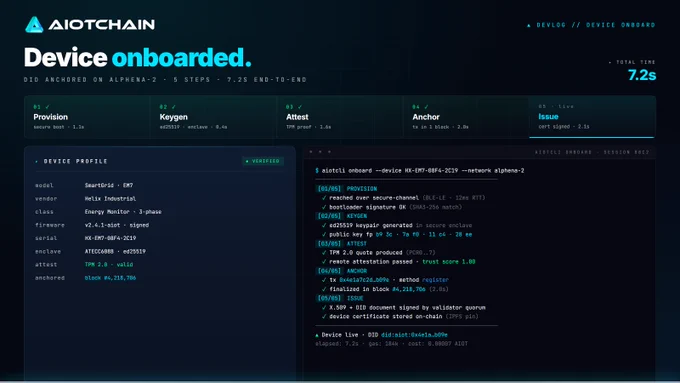Click the bootloader signature OK line
680x383 pixels.
(392, 207)
